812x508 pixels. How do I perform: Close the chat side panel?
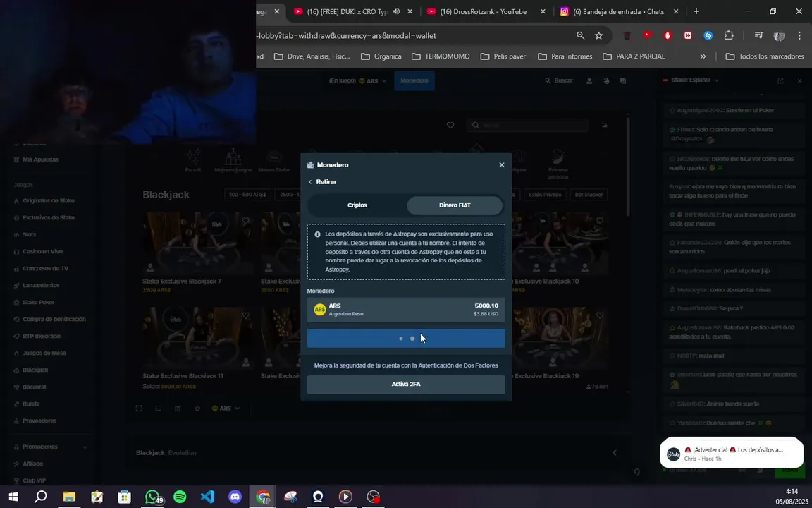(799, 81)
